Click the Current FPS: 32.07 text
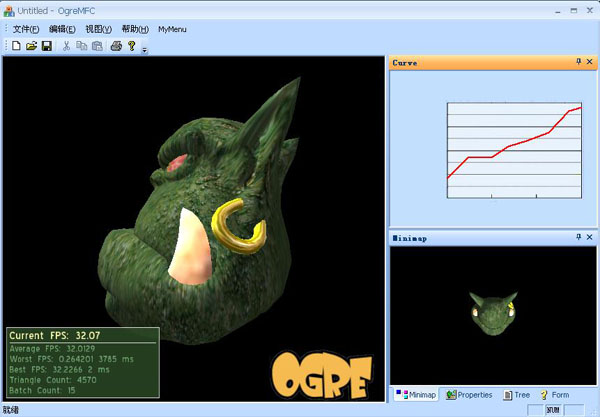This screenshot has width=600, height=417. click(55, 336)
